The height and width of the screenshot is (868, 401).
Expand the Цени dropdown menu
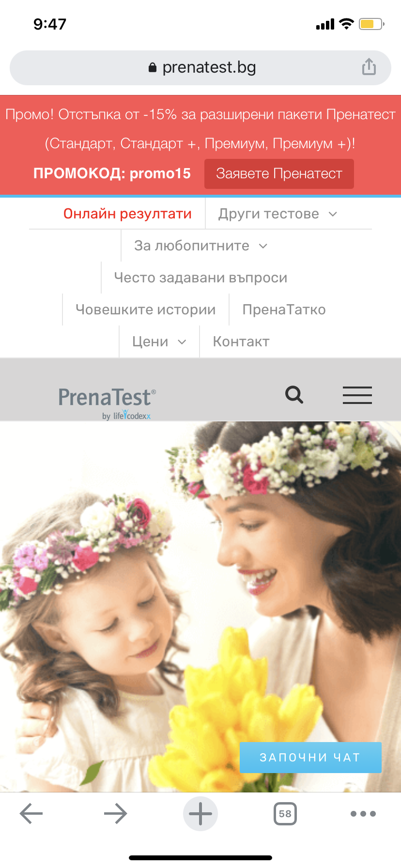[x=159, y=341]
